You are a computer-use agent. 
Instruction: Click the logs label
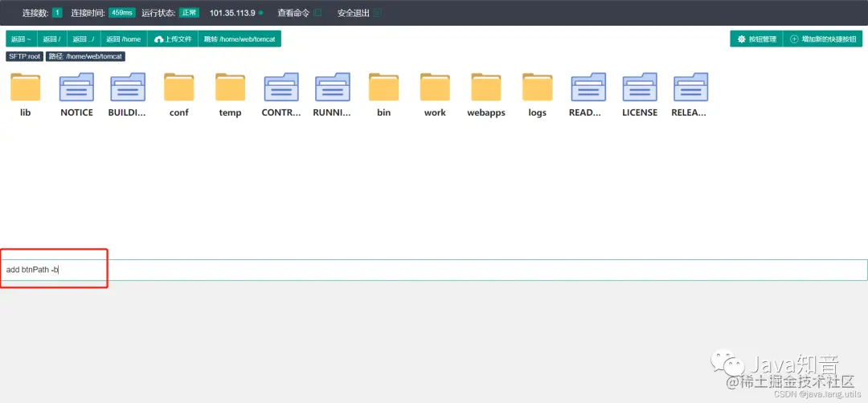538,112
